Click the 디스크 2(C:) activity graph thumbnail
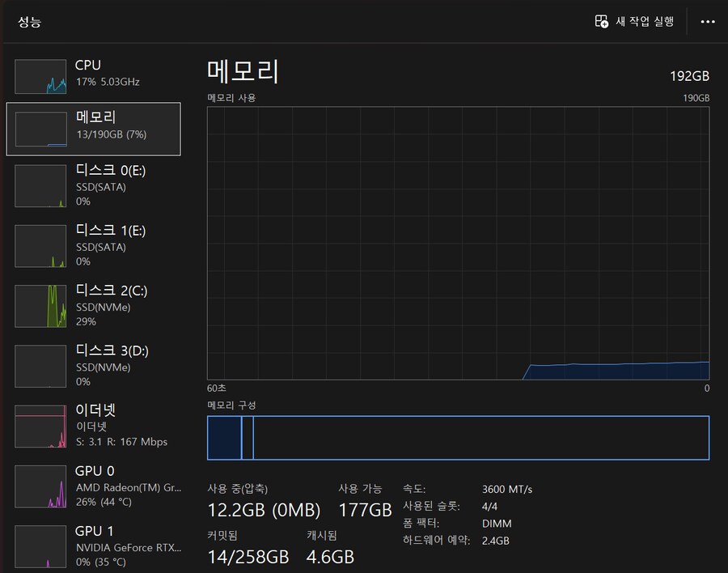Screen dimensions: 728x573 [40, 306]
